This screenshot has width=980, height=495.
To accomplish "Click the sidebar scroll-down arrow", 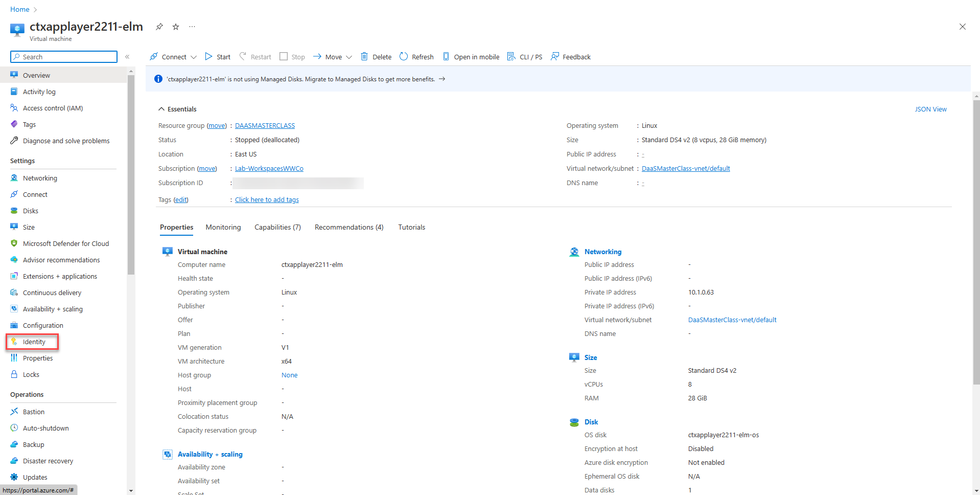I will [131, 490].
